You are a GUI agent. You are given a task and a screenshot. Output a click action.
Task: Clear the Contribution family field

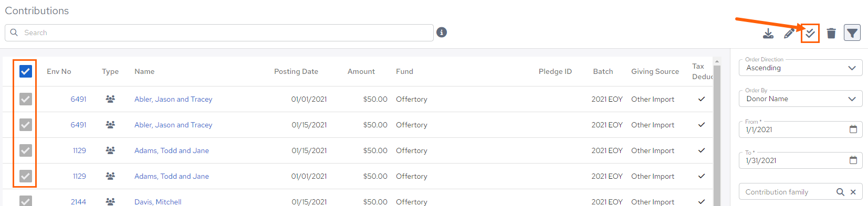853,192
